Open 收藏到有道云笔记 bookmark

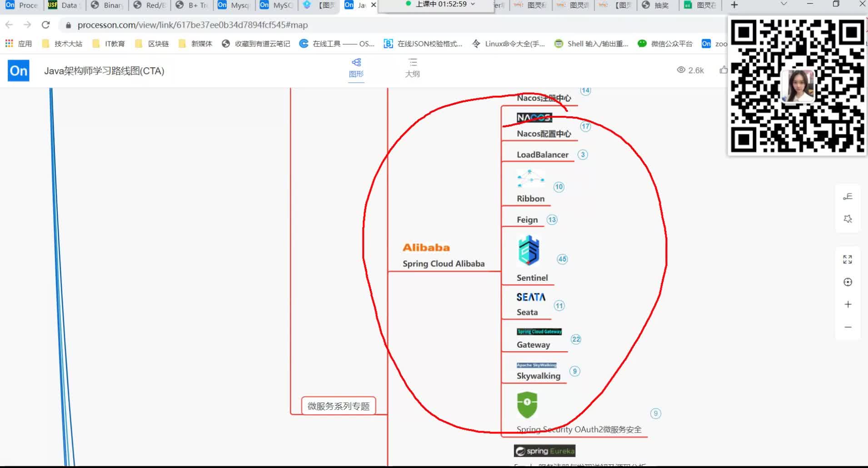256,44
